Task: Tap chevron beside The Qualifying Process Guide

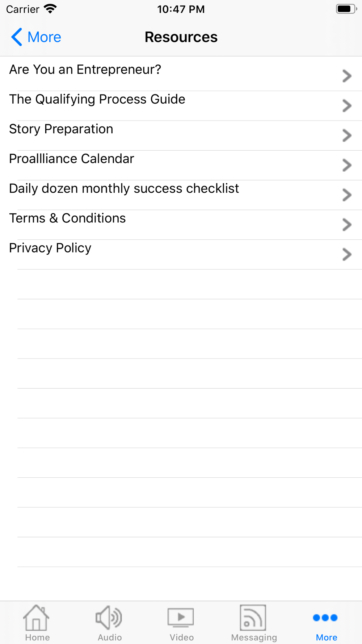Action: 347,106
